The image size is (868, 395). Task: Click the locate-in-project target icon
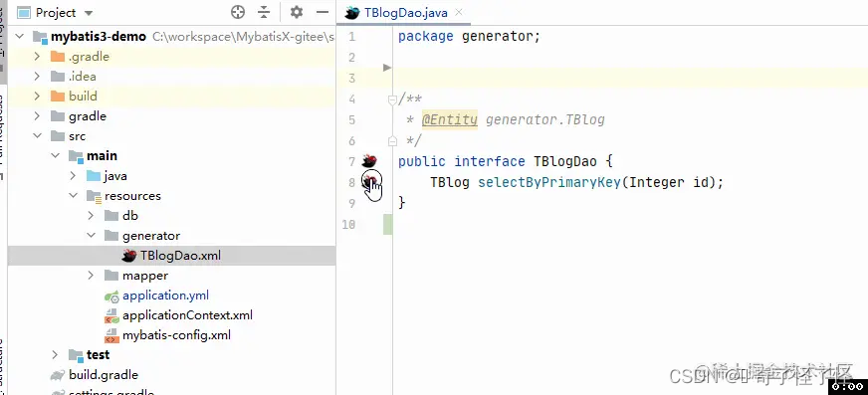[x=238, y=12]
